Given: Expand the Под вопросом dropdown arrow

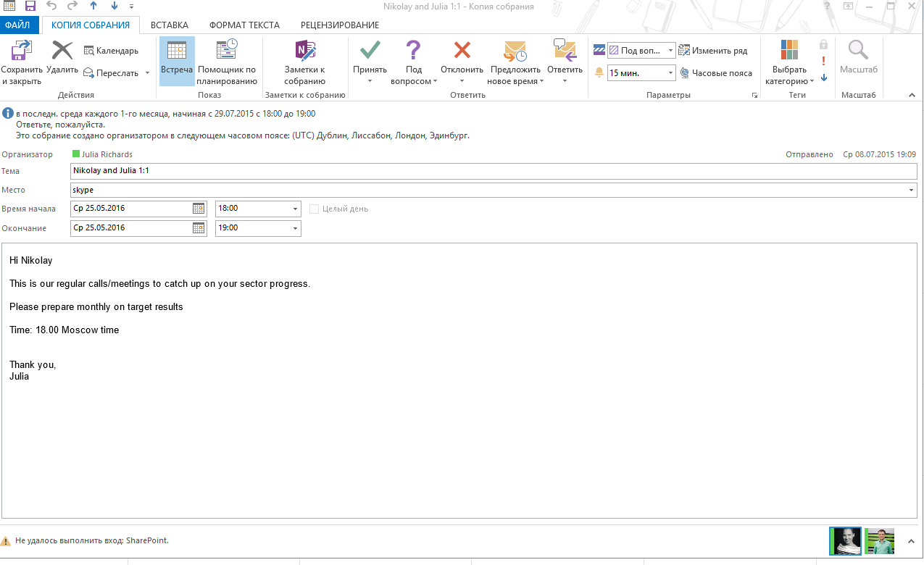Looking at the screenshot, I should (435, 81).
